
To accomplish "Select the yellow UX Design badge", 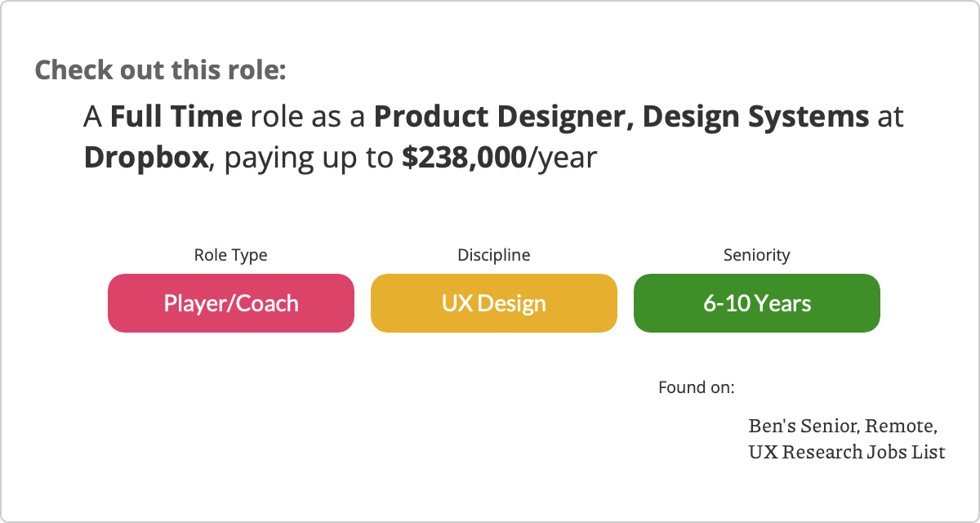I will point(493,303).
